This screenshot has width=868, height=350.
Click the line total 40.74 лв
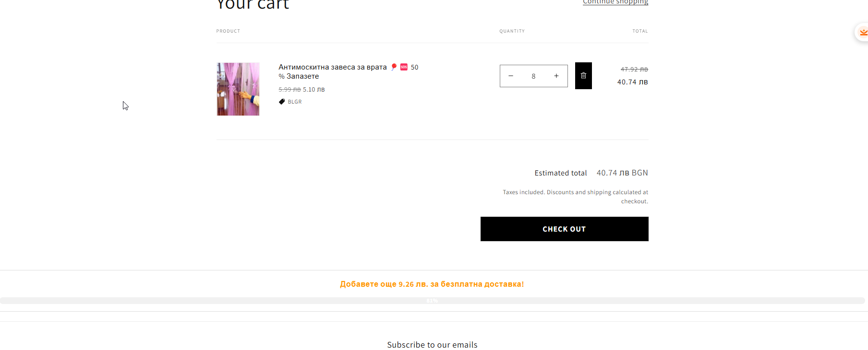click(x=632, y=82)
